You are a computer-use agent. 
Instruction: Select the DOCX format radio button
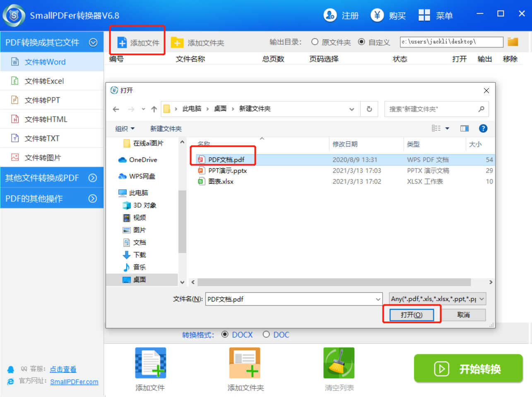point(225,334)
